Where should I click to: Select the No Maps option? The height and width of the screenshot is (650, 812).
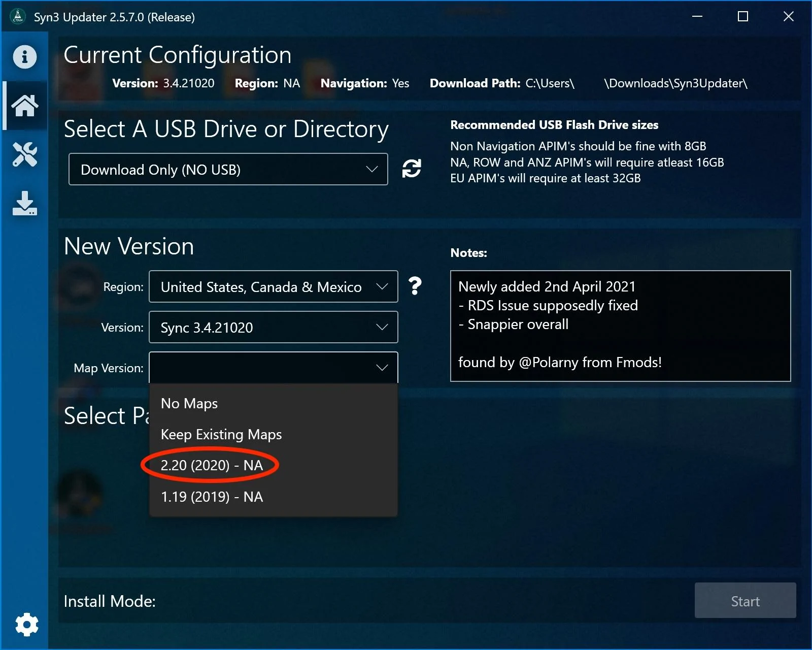tap(274, 403)
